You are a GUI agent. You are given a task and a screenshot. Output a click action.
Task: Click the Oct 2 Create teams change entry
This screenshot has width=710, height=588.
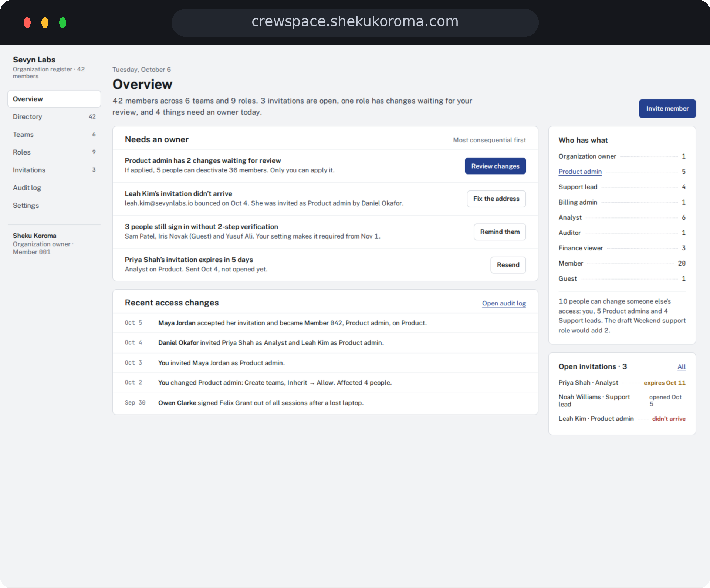(x=325, y=383)
